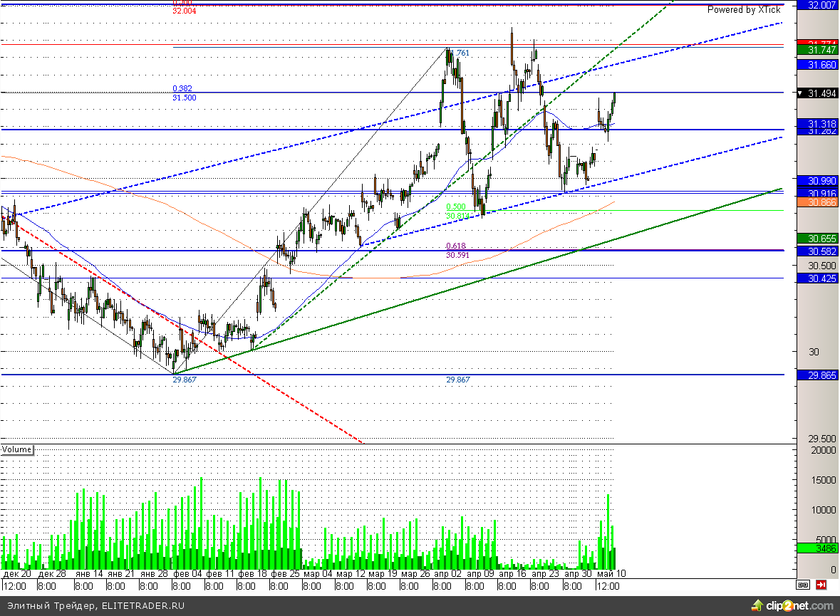840x616 pixels.
Task: Click the 29.865 support level axis label
Action: coord(816,375)
